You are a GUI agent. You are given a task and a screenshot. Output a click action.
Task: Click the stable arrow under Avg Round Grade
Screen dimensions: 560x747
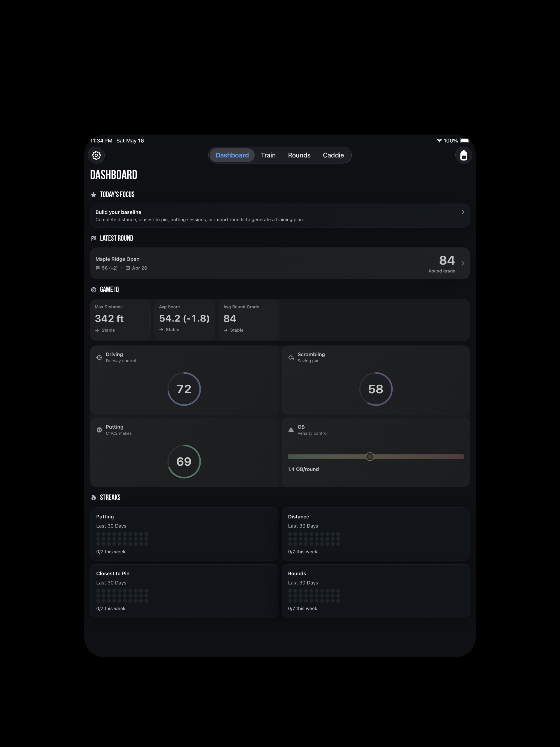click(x=225, y=330)
